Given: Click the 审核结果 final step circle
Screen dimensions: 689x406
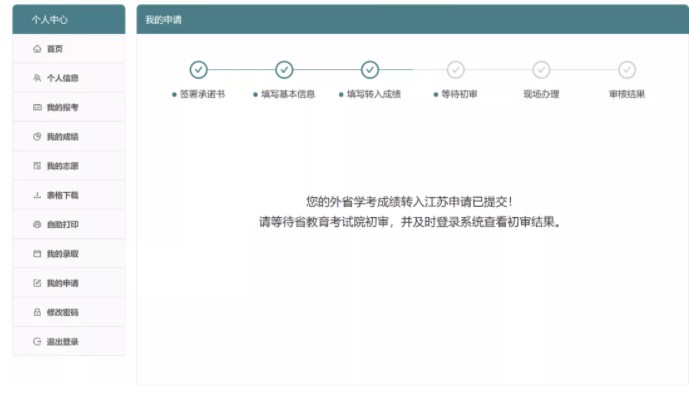Looking at the screenshot, I should (627, 69).
